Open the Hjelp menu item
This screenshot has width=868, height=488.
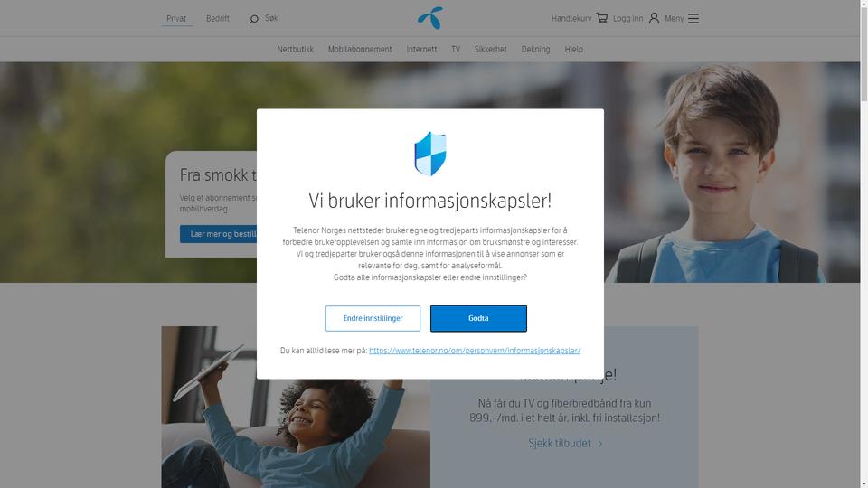(x=573, y=49)
